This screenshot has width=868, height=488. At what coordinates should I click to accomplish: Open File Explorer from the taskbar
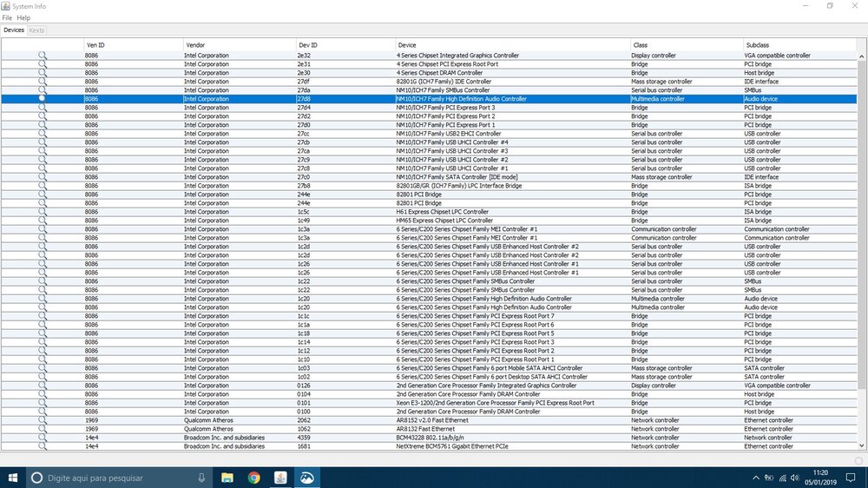tap(227, 478)
